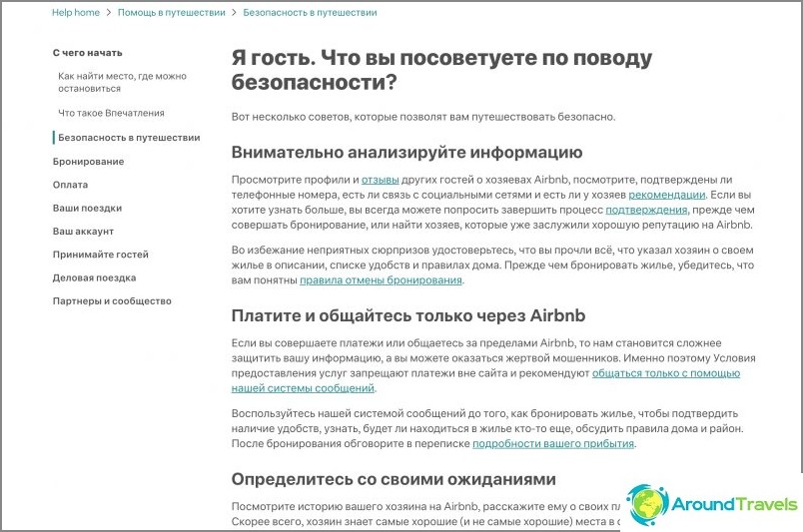Follow the отзывы link in text

point(380,180)
